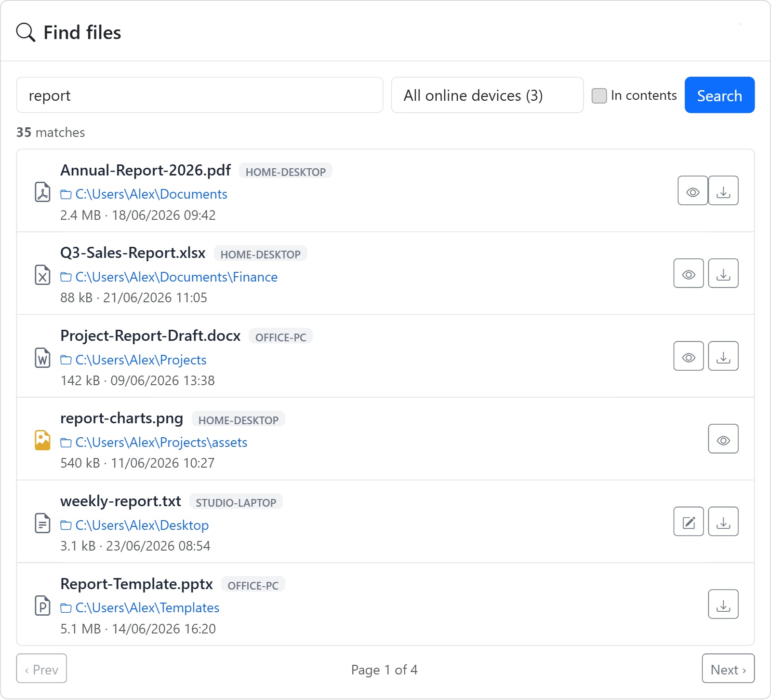Select file name Q3-Sales-Report.xlsx

133,253
